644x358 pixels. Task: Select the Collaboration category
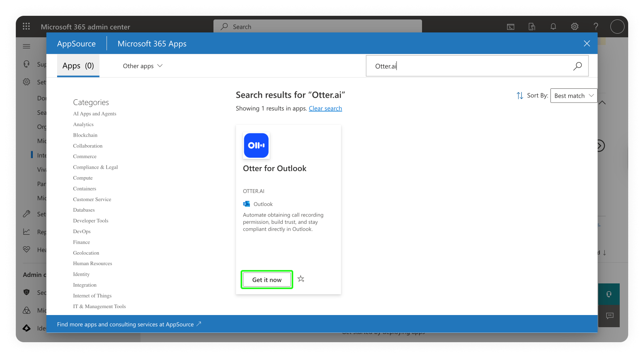(x=87, y=146)
